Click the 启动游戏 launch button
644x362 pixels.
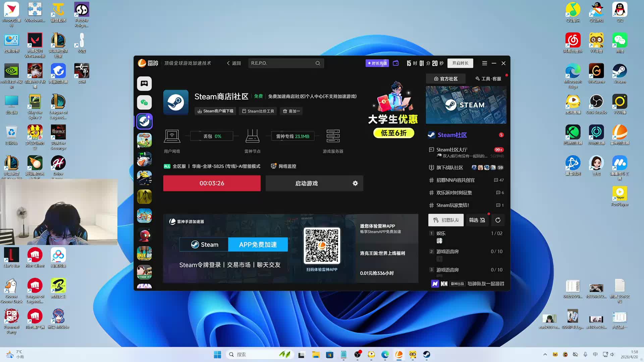pyautogui.click(x=306, y=183)
